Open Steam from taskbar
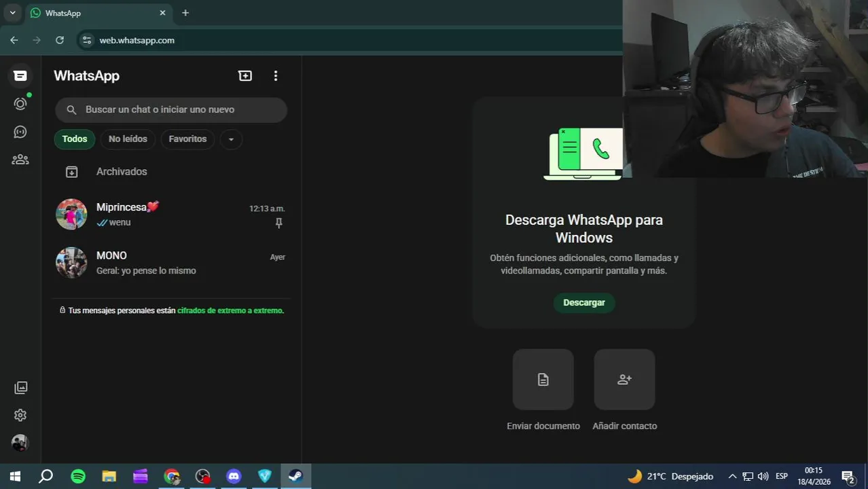The width and height of the screenshot is (868, 489). (x=295, y=477)
